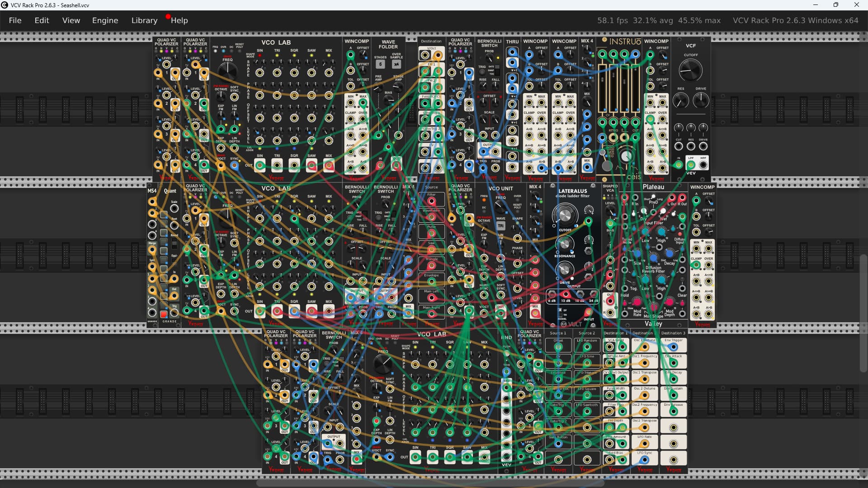Click Lateralus CUTOFF knob
This screenshot has height=488, width=868.
point(565,215)
